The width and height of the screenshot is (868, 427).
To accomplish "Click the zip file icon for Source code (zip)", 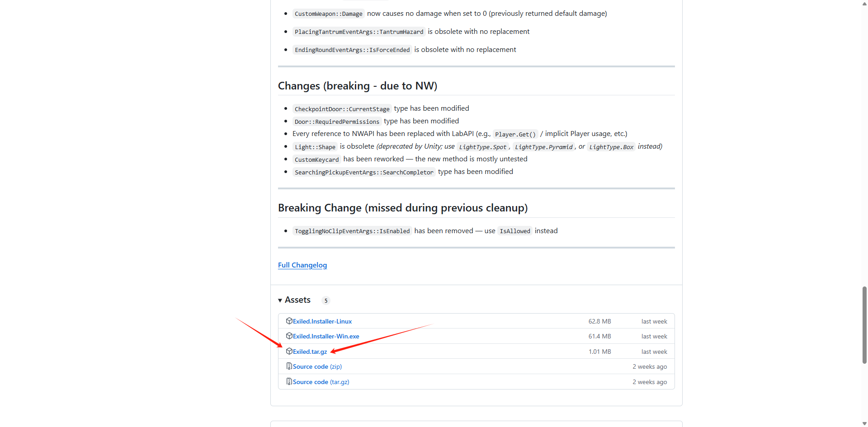I will tap(289, 366).
